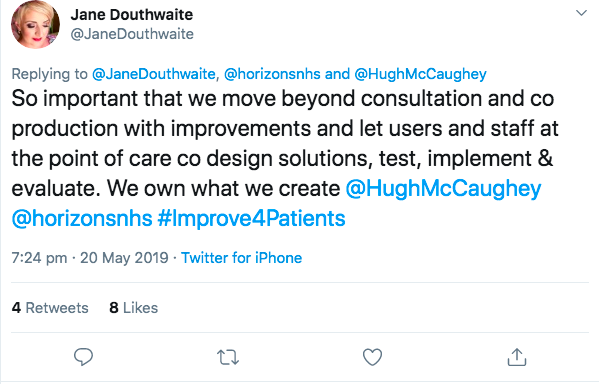The height and width of the screenshot is (384, 599).
Task: Open the share tweet icon
Action: [x=516, y=357]
